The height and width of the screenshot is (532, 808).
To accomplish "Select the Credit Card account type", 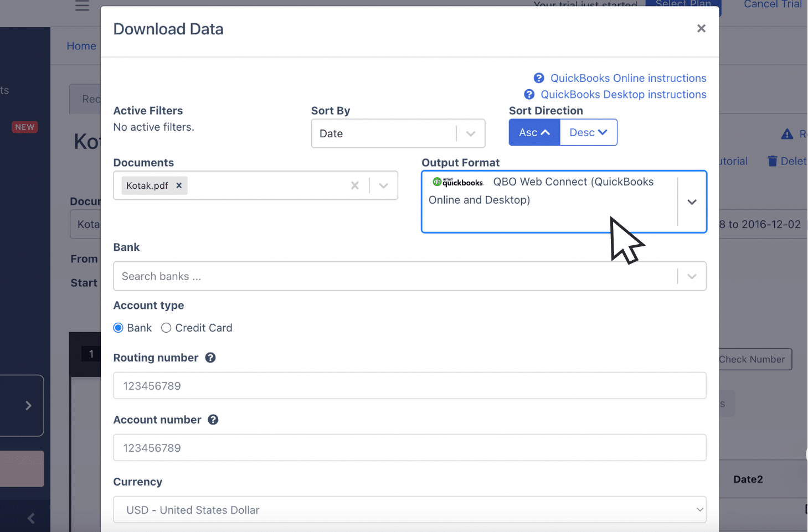I will 166,328.
